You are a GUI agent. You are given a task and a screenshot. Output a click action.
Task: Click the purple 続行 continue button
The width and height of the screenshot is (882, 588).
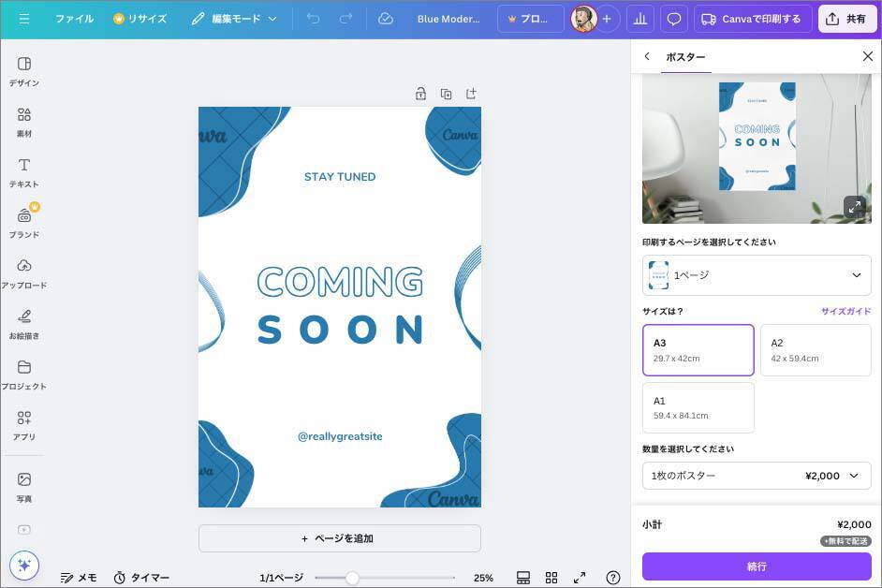pyautogui.click(x=756, y=566)
